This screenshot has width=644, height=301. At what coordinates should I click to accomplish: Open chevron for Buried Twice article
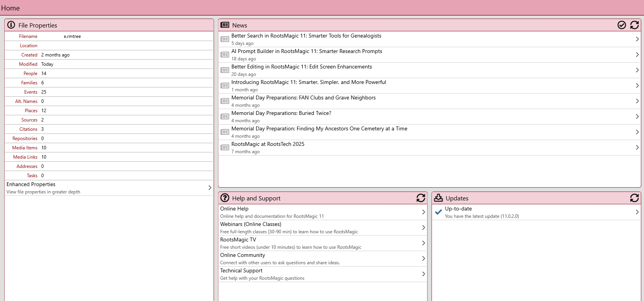point(637,116)
